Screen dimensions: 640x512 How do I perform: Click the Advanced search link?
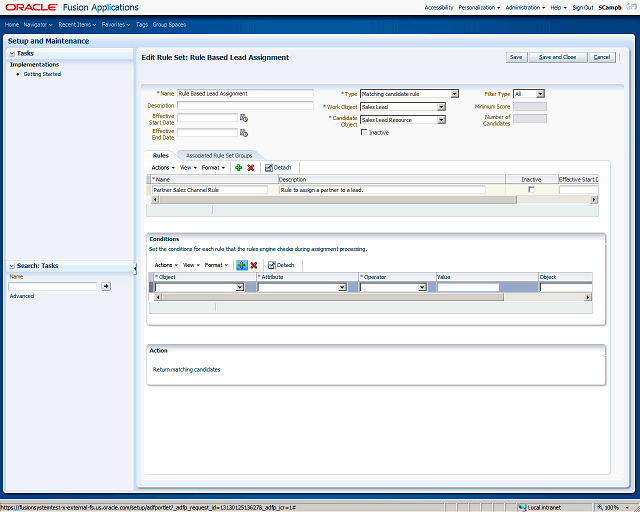(22, 296)
